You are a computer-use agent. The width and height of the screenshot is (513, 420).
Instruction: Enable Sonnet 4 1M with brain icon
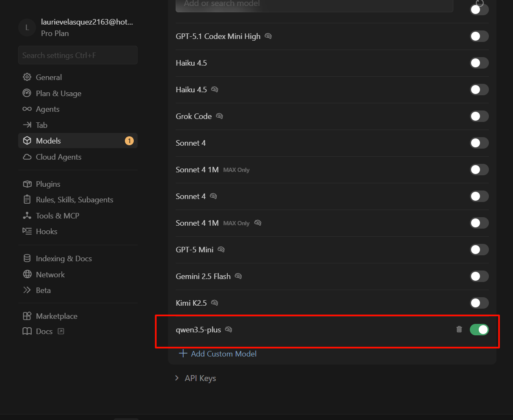pos(479,223)
